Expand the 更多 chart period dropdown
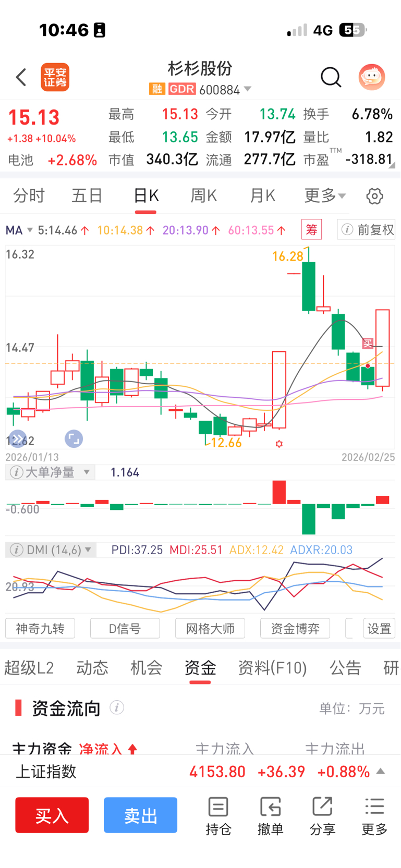 [325, 196]
